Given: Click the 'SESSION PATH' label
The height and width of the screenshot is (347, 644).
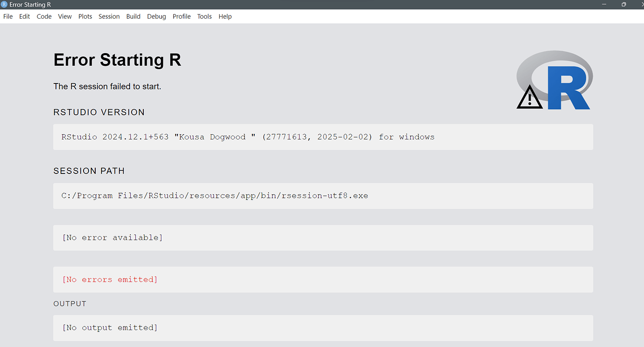Looking at the screenshot, I should [89, 171].
